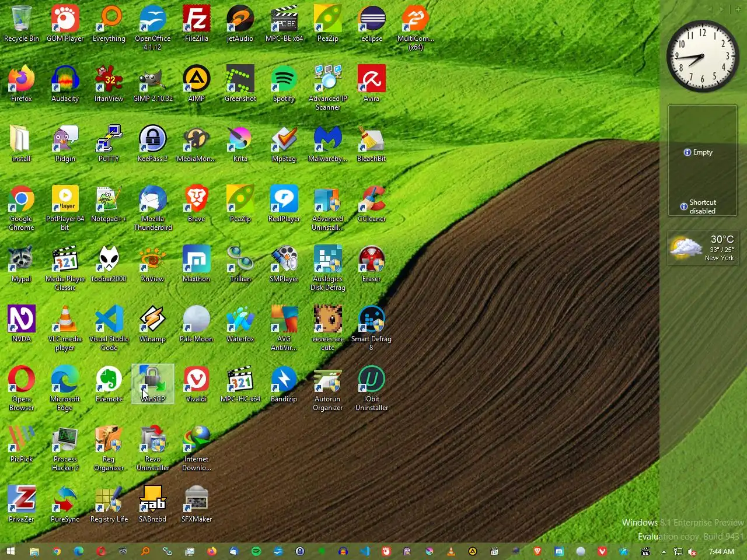Open the Windows Start button
The width and height of the screenshot is (747, 560).
tap(11, 551)
